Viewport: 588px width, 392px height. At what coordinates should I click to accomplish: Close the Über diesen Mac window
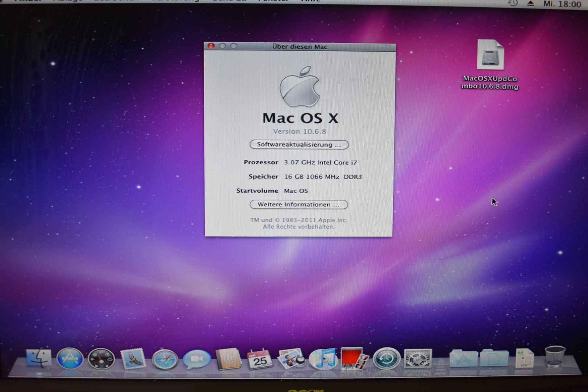(211, 46)
